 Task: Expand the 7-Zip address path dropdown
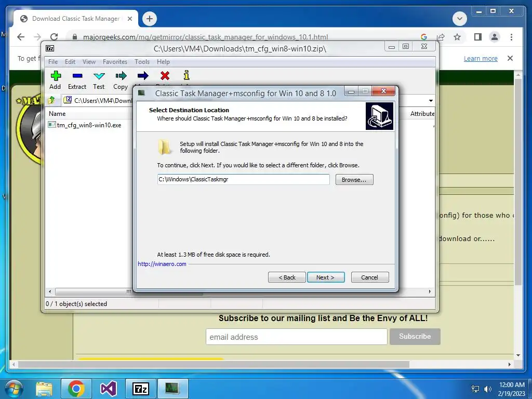(x=431, y=100)
